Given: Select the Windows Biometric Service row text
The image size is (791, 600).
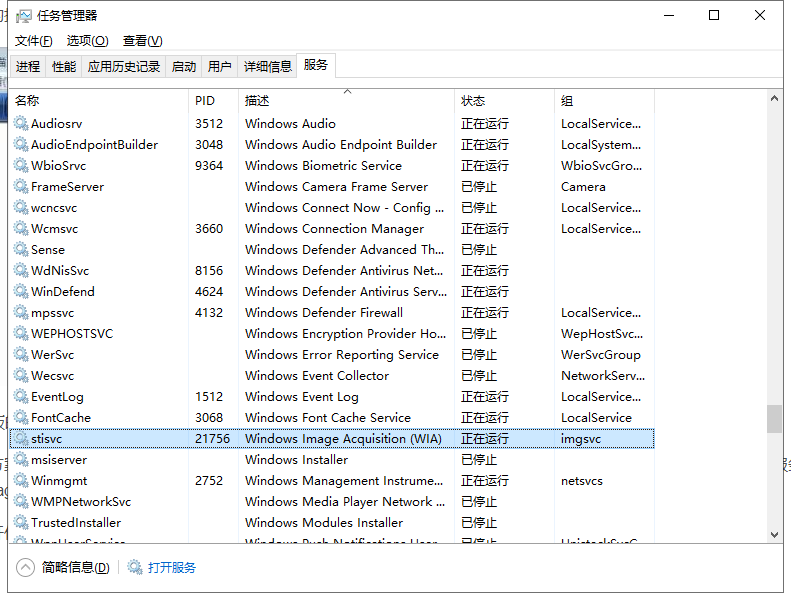Looking at the screenshot, I should pos(323,166).
